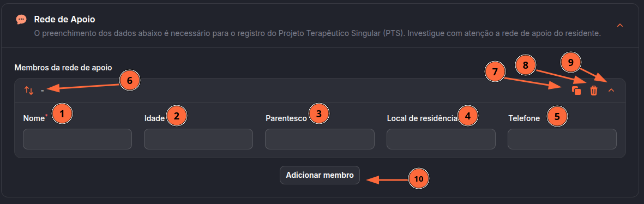The height and width of the screenshot is (204, 644).
Task: Click the Rede de Apoio speech bubble icon
Action: pyautogui.click(x=21, y=19)
